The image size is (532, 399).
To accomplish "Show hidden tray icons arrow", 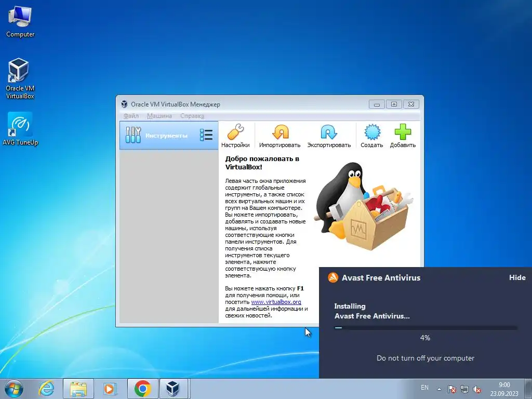I will click(439, 389).
